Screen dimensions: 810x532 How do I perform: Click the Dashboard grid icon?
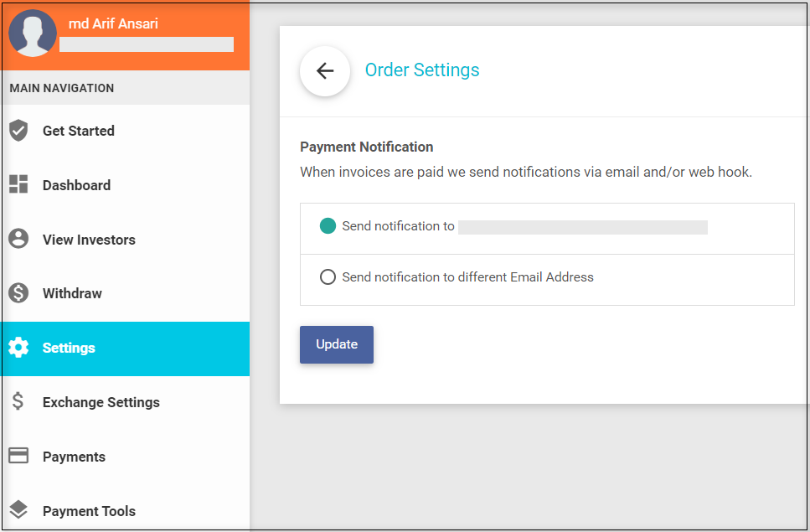click(x=18, y=185)
